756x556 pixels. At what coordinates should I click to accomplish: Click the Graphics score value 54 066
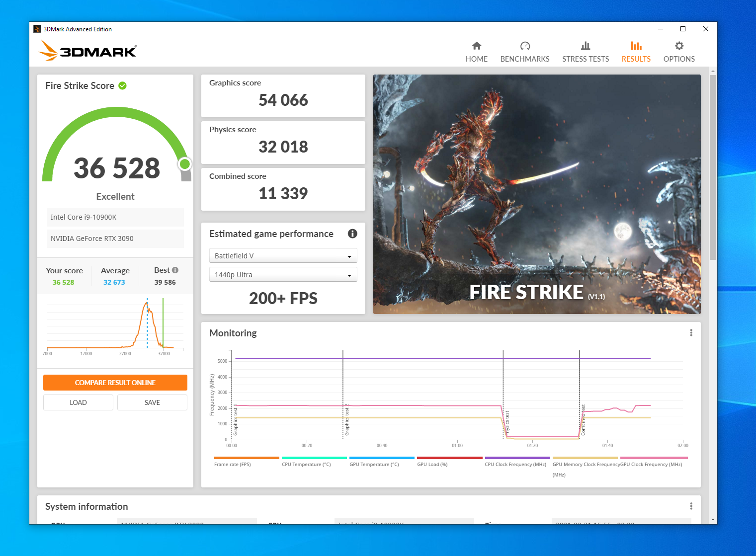283,100
